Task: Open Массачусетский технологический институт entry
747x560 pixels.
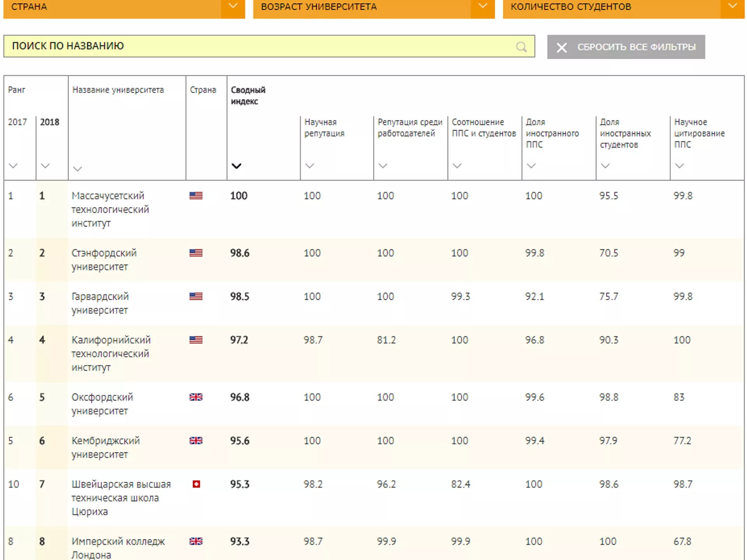Action: [x=110, y=209]
